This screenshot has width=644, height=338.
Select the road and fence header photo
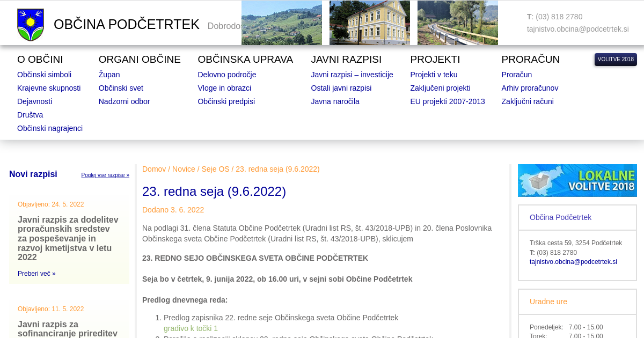coord(457,23)
